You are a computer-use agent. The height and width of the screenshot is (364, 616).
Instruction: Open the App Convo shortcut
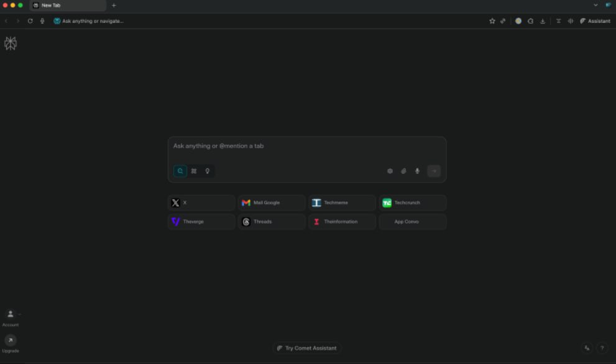click(413, 222)
